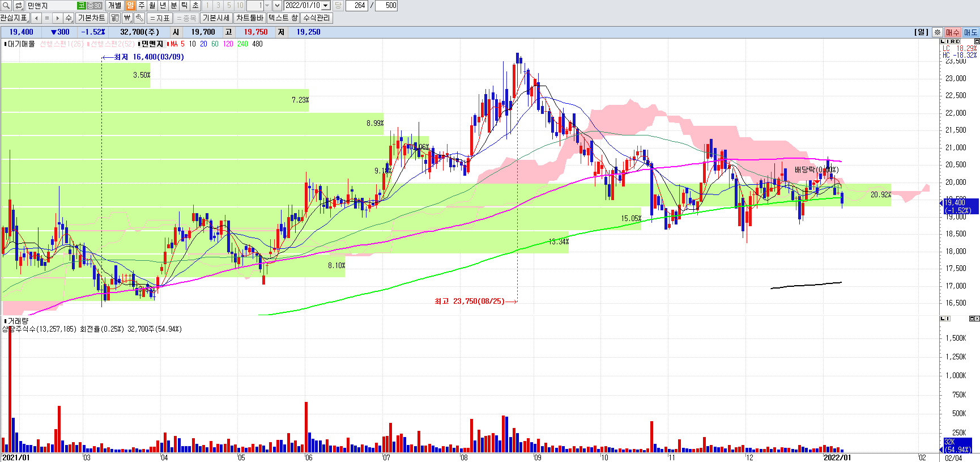This screenshot has width=980, height=462.
Task: Open the =종목 stock menu
Action: [x=186, y=18]
